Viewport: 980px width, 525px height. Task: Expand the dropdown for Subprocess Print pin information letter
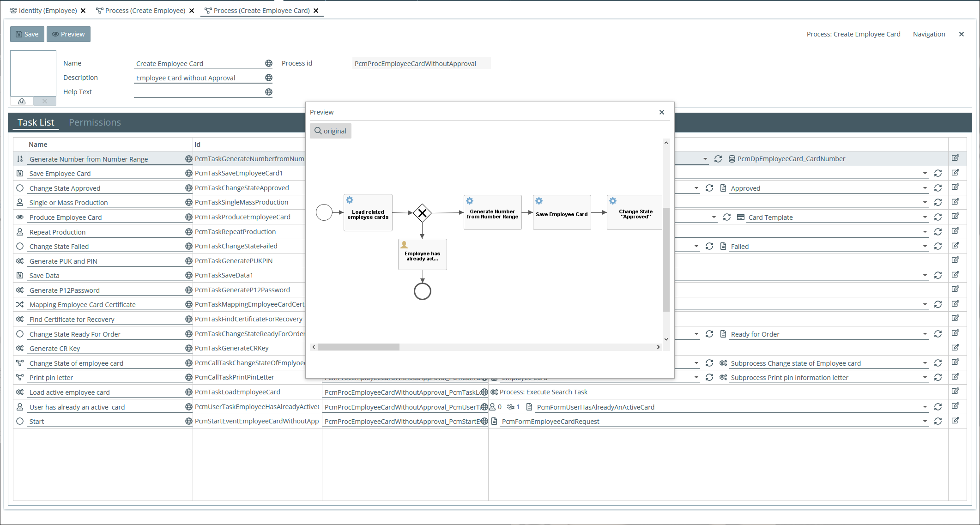tap(925, 377)
